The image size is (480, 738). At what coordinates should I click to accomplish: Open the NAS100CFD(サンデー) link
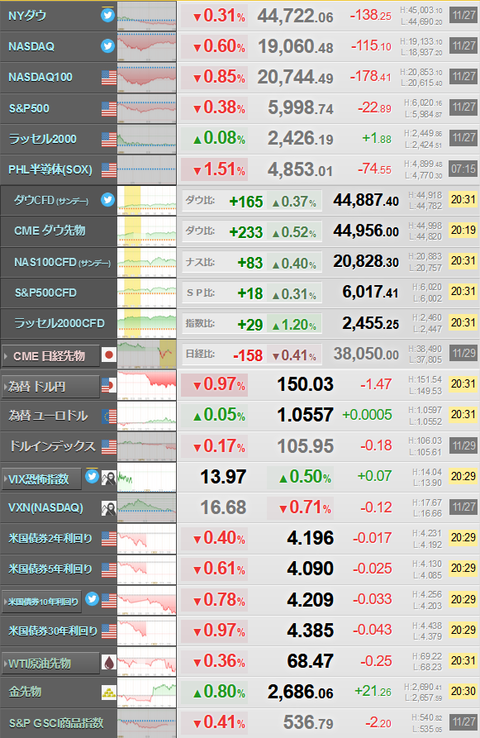pos(62,262)
